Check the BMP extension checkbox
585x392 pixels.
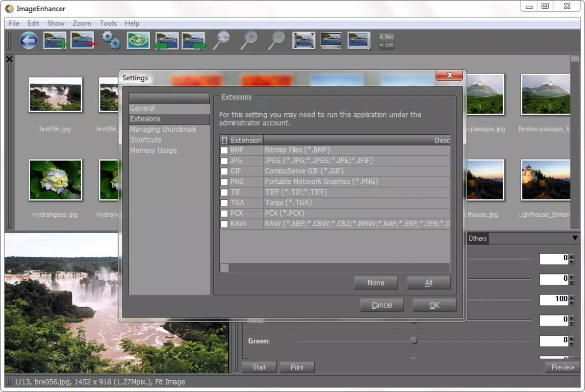click(x=224, y=150)
